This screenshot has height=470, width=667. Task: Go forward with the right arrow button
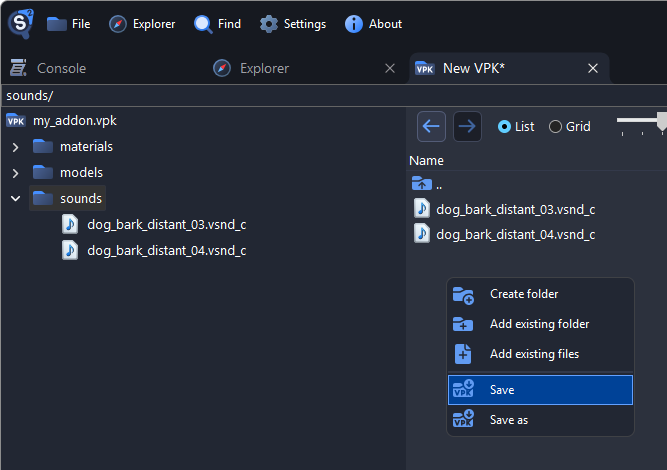(467, 126)
